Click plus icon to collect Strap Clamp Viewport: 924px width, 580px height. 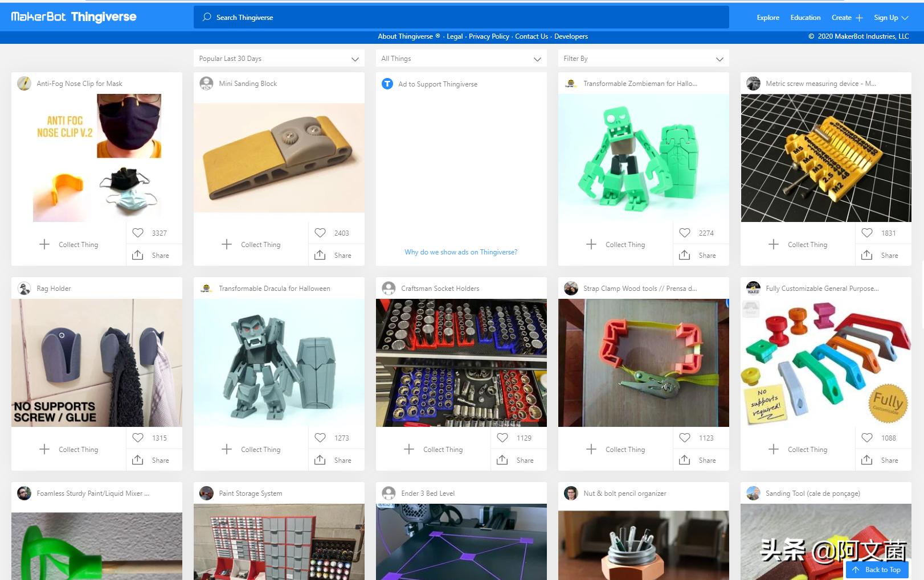(591, 449)
